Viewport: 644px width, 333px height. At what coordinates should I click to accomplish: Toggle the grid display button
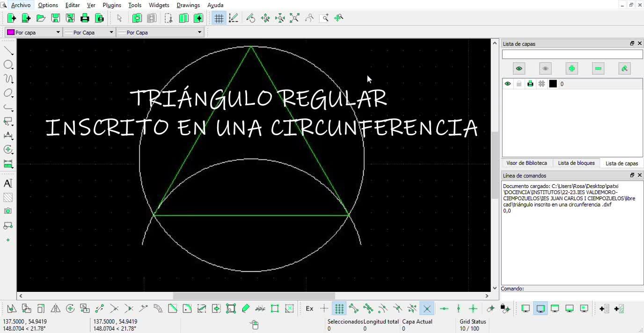point(219,18)
